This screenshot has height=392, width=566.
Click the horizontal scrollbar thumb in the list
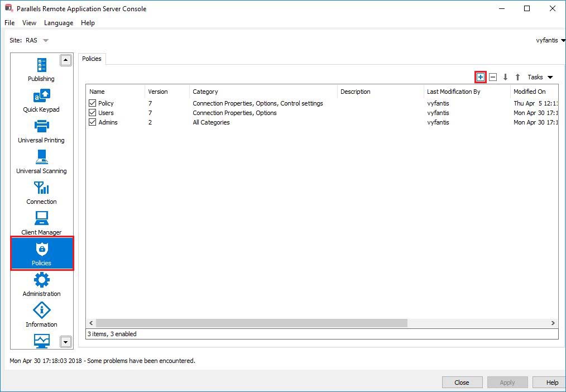(x=252, y=323)
